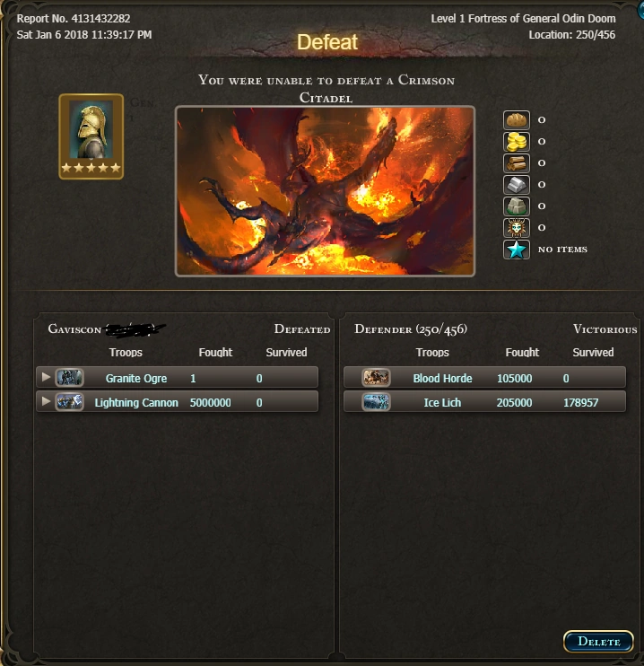Click the Granite Ogre troop icon

tap(70, 378)
